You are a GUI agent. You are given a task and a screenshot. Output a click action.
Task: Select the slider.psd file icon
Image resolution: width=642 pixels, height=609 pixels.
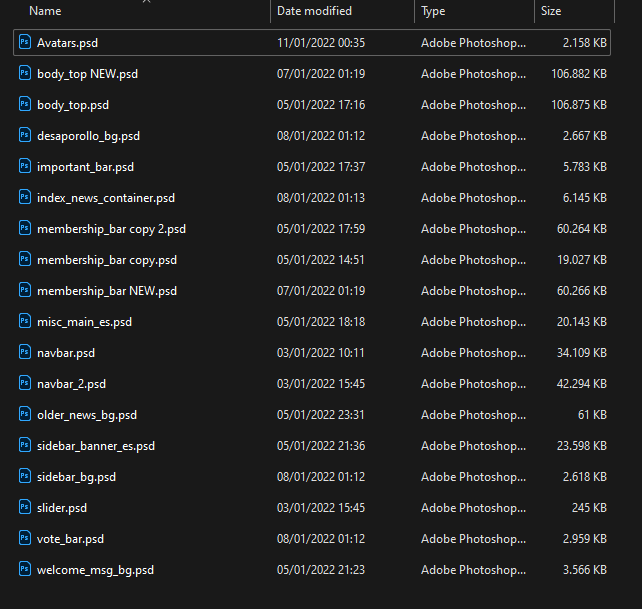(x=25, y=507)
